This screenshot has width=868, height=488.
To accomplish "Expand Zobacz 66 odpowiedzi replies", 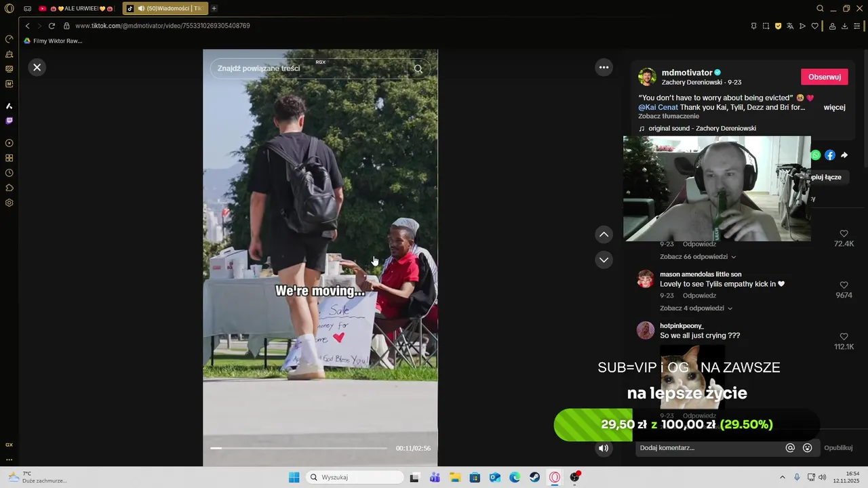I will 698,257.
